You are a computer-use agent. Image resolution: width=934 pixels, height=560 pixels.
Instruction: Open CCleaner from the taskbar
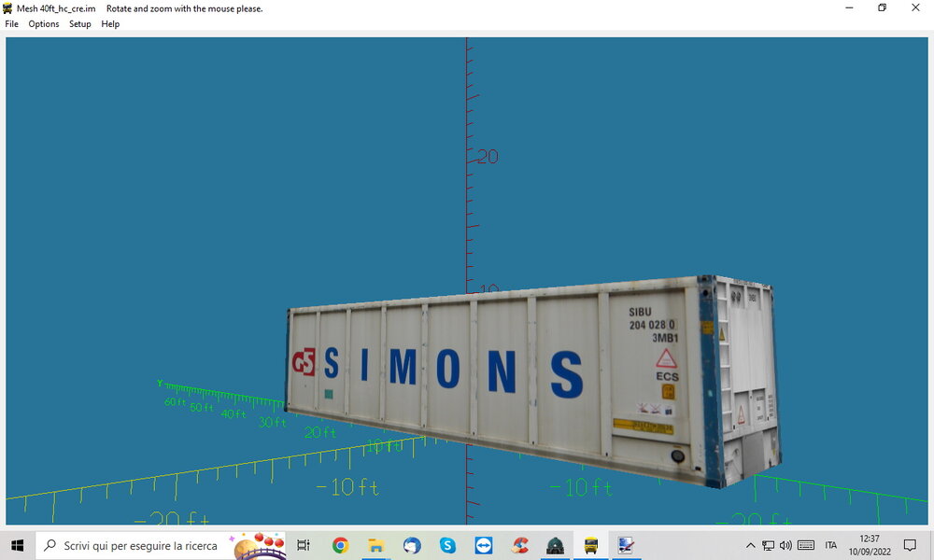519,545
